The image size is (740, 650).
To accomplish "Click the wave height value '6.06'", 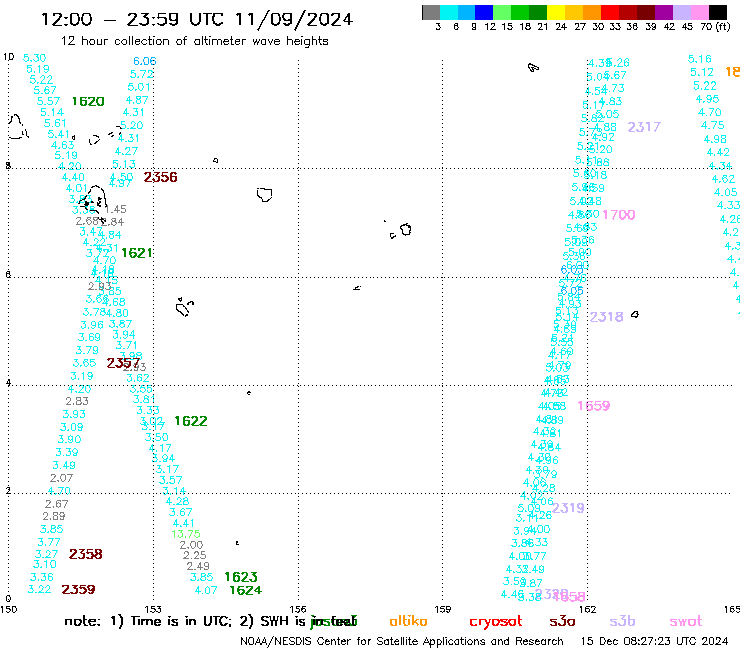I will (x=144, y=61).
